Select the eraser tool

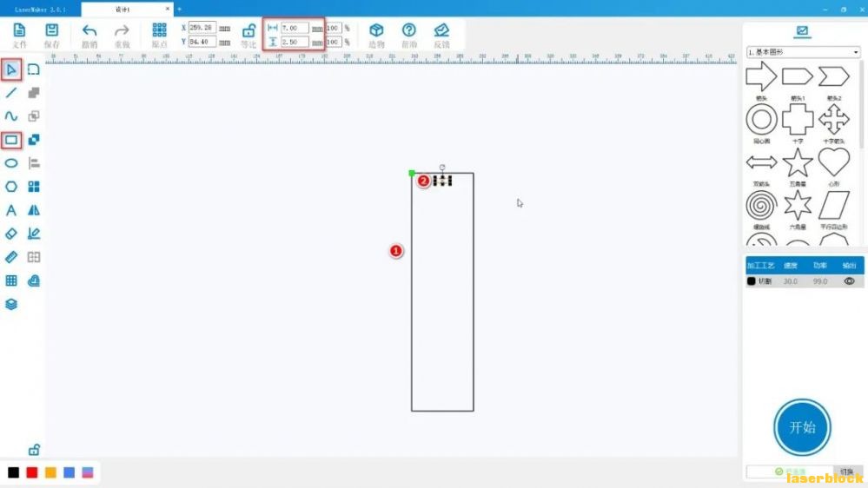[x=11, y=234]
